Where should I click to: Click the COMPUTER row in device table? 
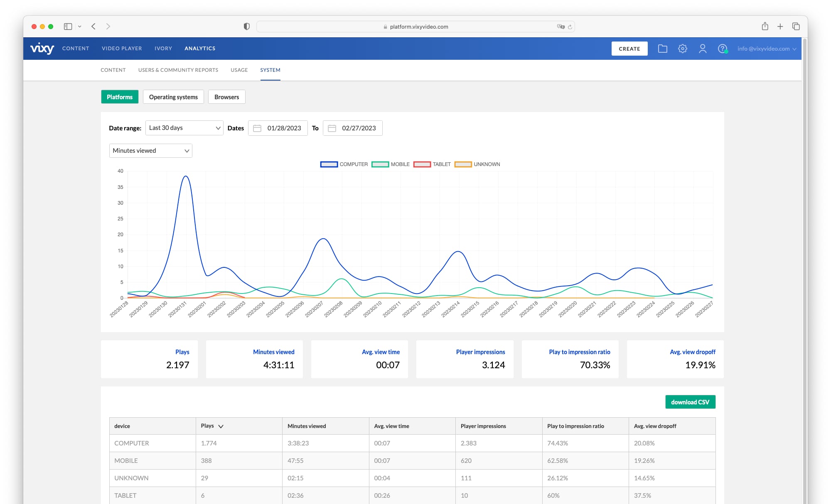coord(413,443)
